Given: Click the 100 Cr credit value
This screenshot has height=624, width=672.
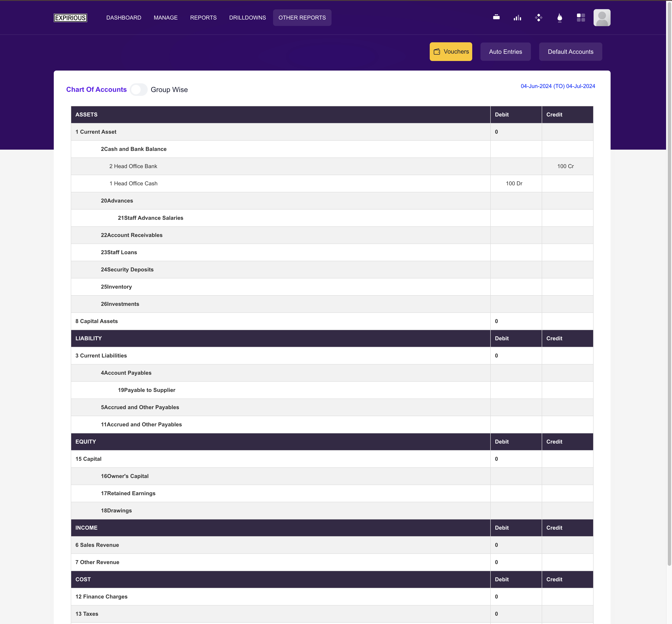Looking at the screenshot, I should pos(565,166).
